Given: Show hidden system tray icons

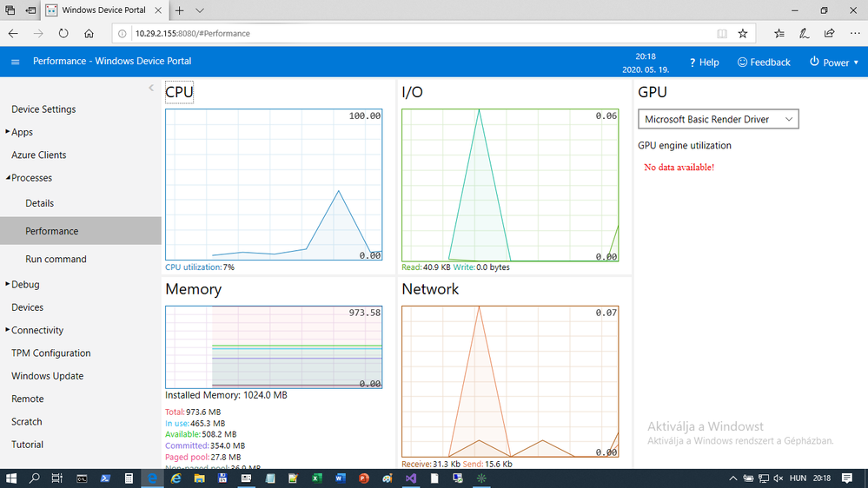Looking at the screenshot, I should tap(732, 478).
